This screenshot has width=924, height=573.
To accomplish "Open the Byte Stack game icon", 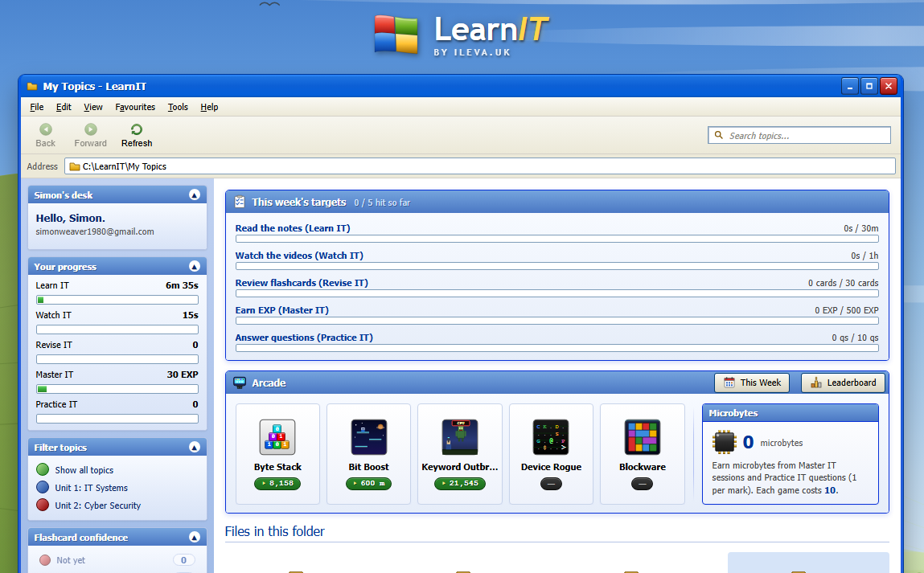I will 277,437.
